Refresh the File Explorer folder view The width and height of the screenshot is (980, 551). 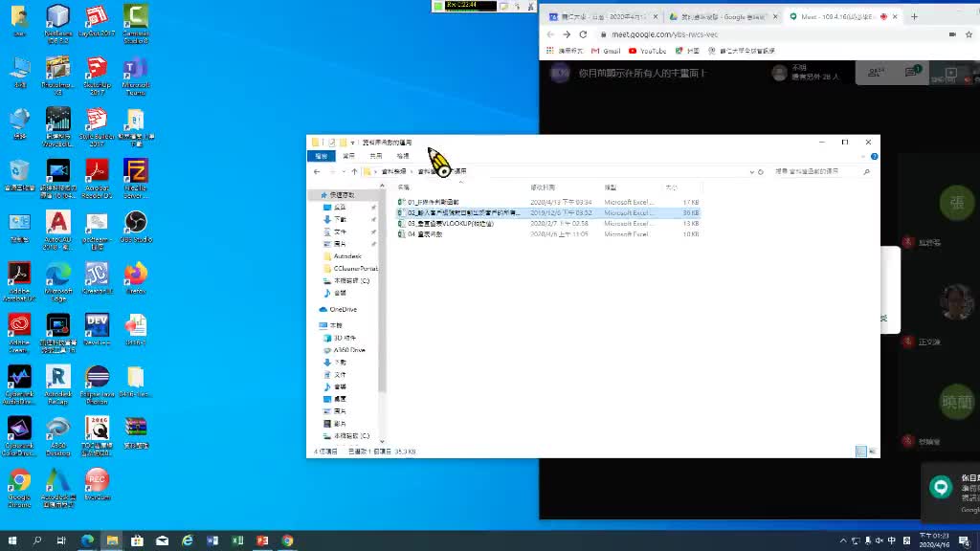point(761,172)
